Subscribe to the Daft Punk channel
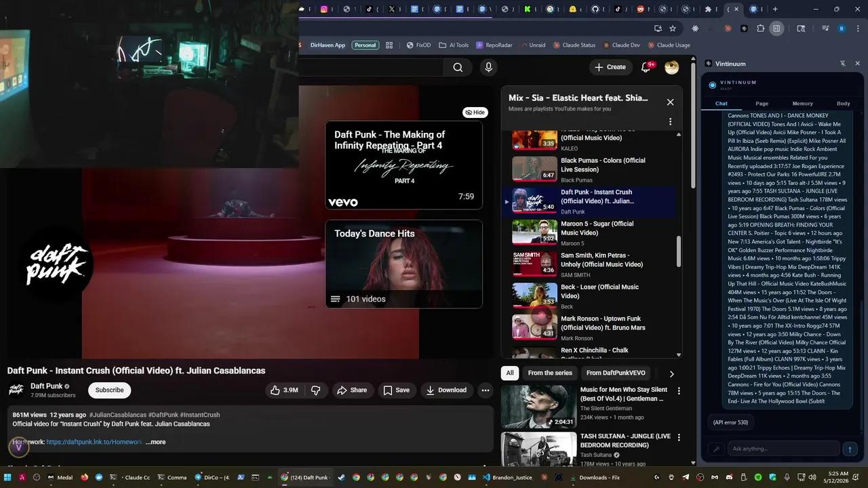This screenshot has height=488, width=868. 109,390
